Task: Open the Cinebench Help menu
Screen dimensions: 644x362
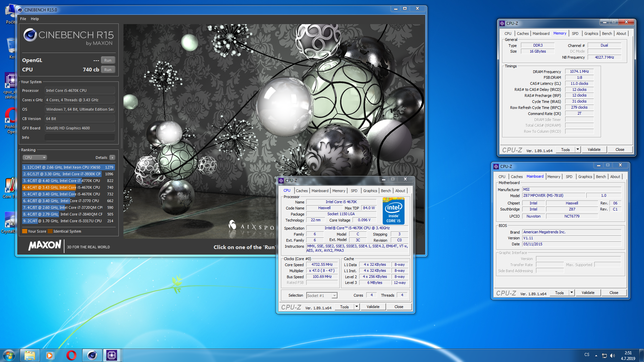Action: [x=35, y=19]
